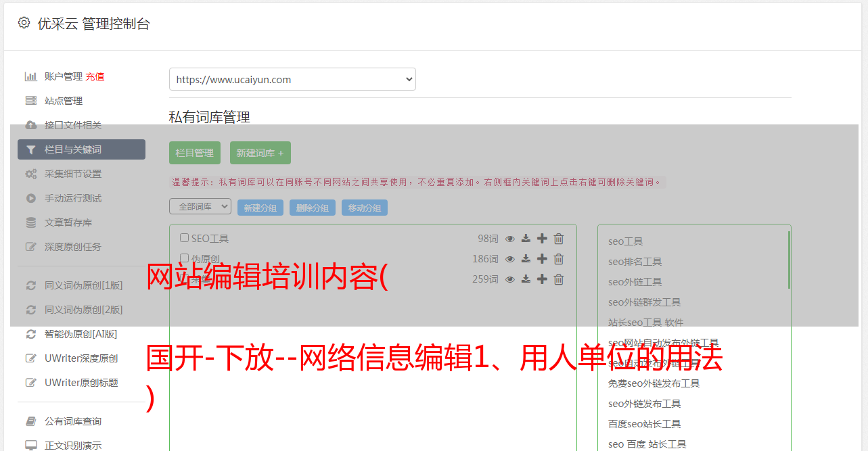Select keyword seo工具 in right list
868x451 pixels.
[x=626, y=241]
